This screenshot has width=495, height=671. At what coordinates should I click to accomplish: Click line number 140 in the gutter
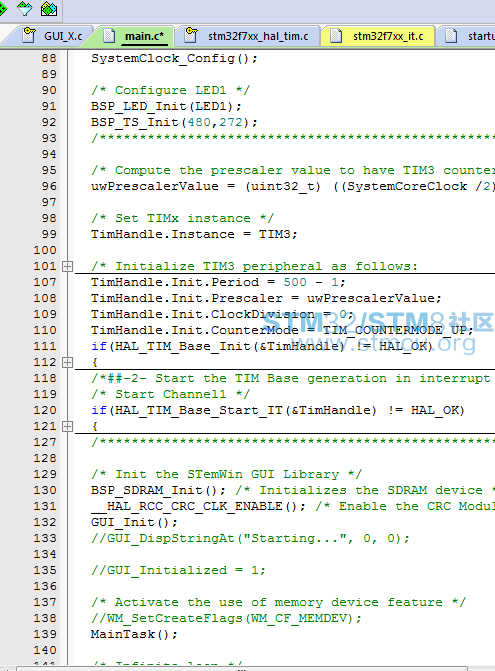point(45,650)
